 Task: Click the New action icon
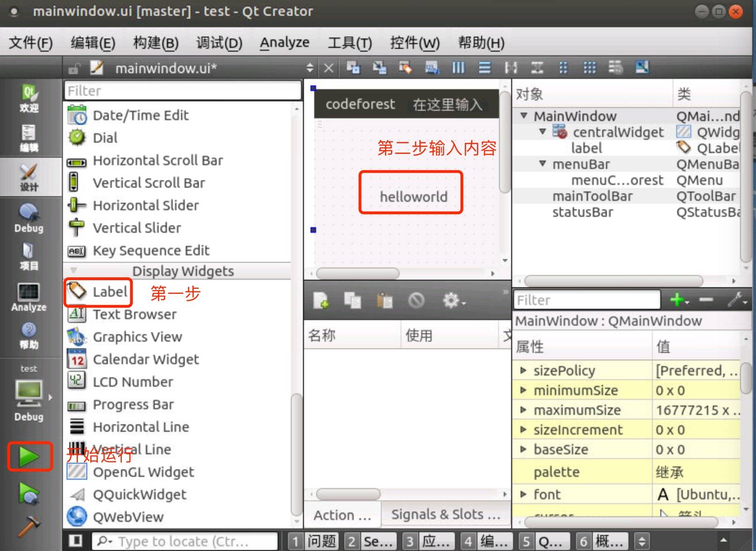pos(321,300)
